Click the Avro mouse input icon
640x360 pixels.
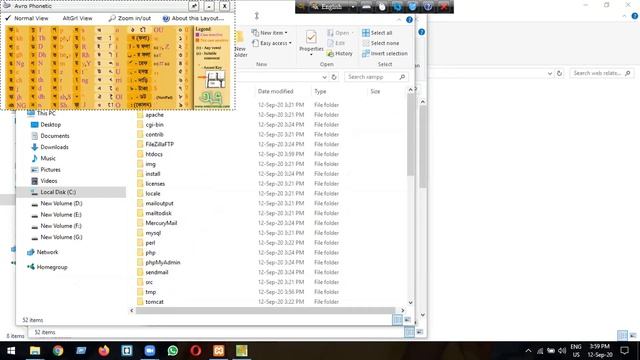(382, 7)
